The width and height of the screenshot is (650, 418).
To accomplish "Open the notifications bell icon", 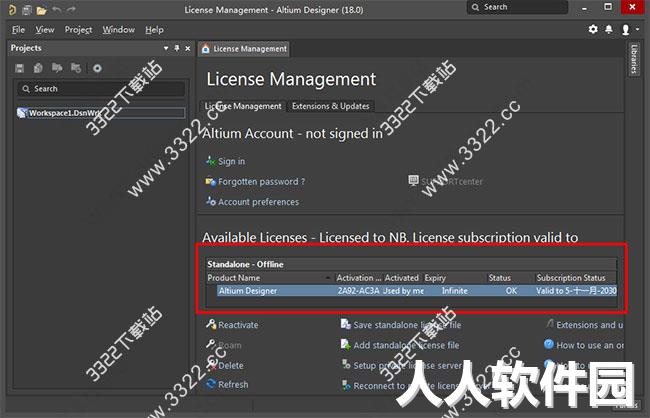I will 609,29.
